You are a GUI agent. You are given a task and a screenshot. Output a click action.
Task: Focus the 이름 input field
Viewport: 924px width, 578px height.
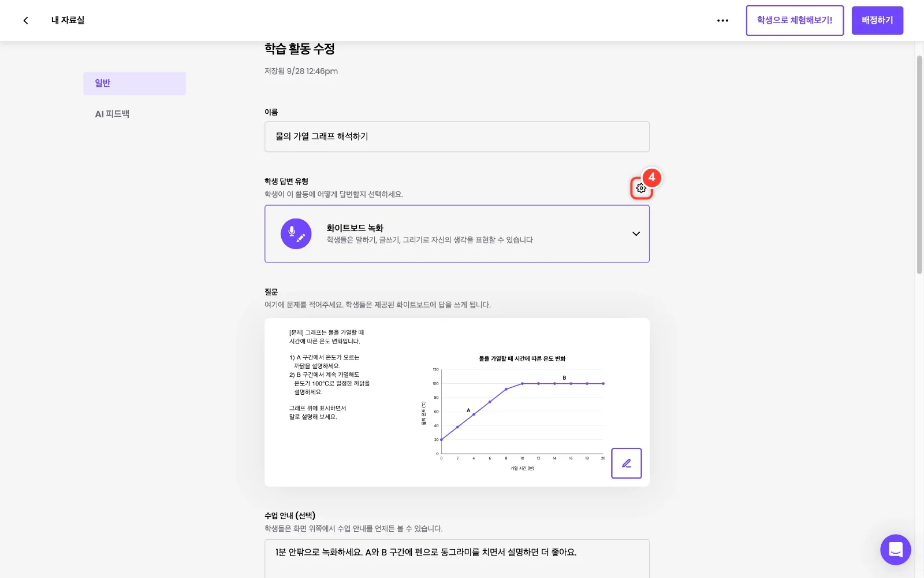point(457,136)
